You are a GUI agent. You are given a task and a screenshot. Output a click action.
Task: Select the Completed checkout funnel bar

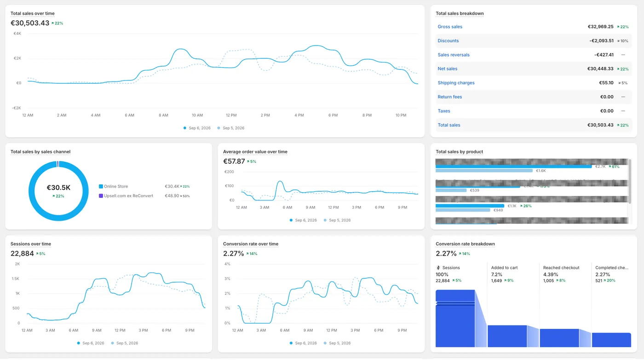coord(611,340)
